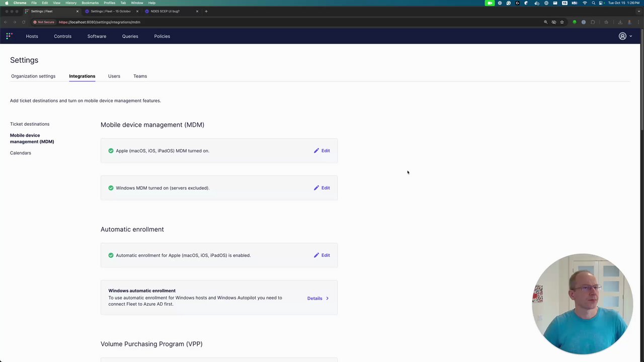The width and height of the screenshot is (644, 362).
Task: Click the zoom magnifier icon in address bar
Action: pyautogui.click(x=545, y=22)
